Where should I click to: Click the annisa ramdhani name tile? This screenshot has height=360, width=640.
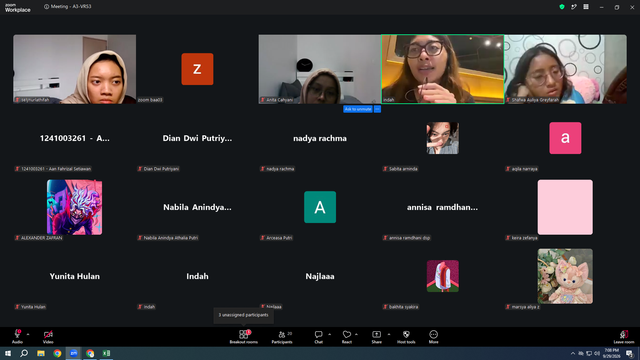click(x=442, y=207)
